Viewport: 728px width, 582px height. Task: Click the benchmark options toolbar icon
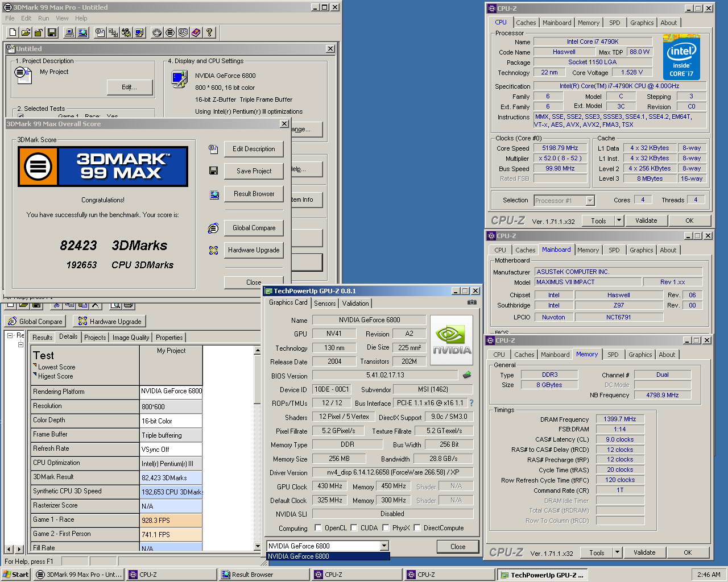click(126, 32)
